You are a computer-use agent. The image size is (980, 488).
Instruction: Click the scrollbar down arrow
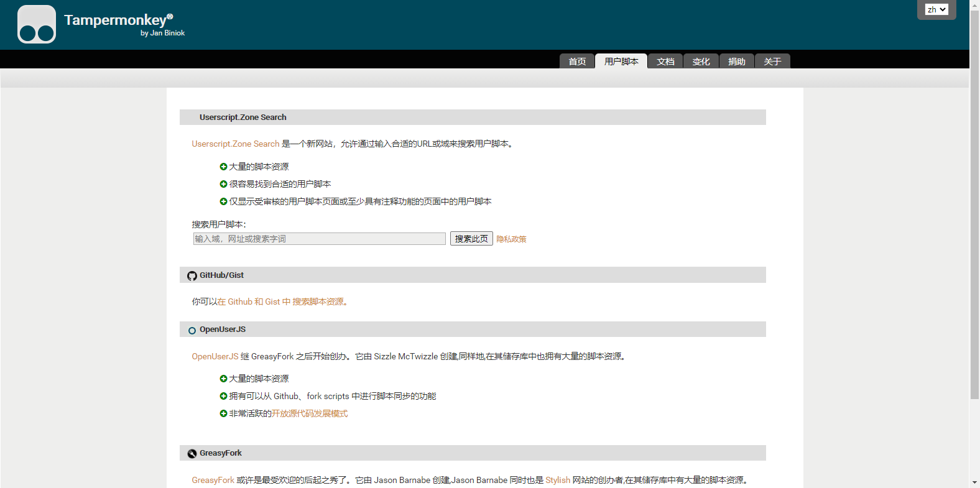(x=974, y=482)
